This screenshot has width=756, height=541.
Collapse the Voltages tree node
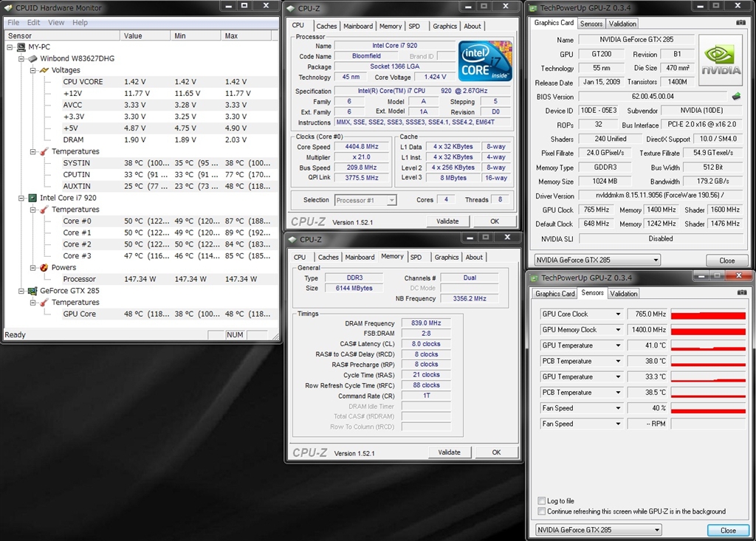pos(32,70)
